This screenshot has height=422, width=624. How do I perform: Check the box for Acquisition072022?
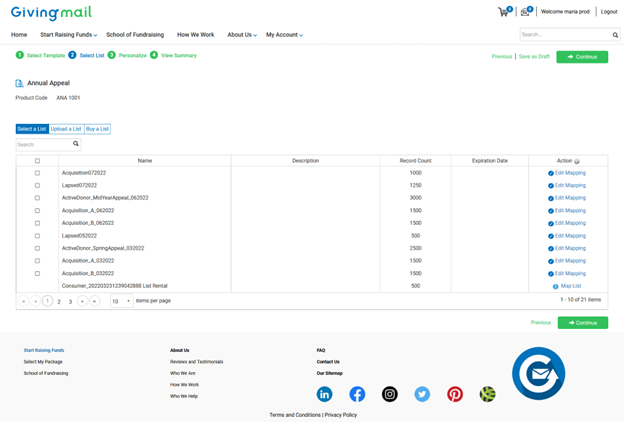tap(37, 173)
